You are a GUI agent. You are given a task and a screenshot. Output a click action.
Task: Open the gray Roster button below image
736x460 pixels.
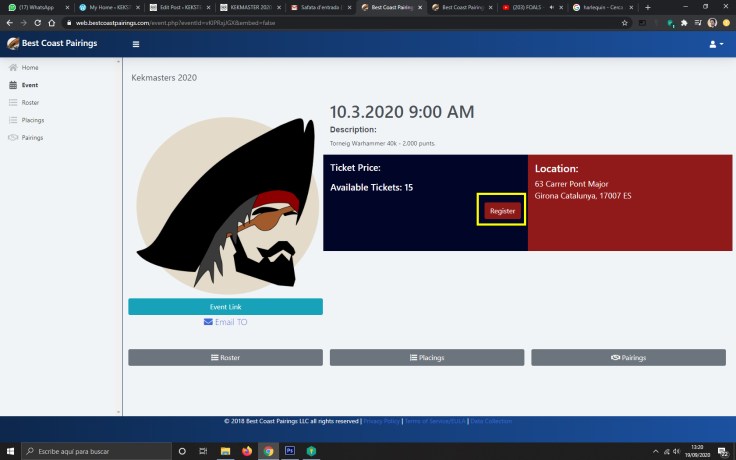tap(225, 357)
